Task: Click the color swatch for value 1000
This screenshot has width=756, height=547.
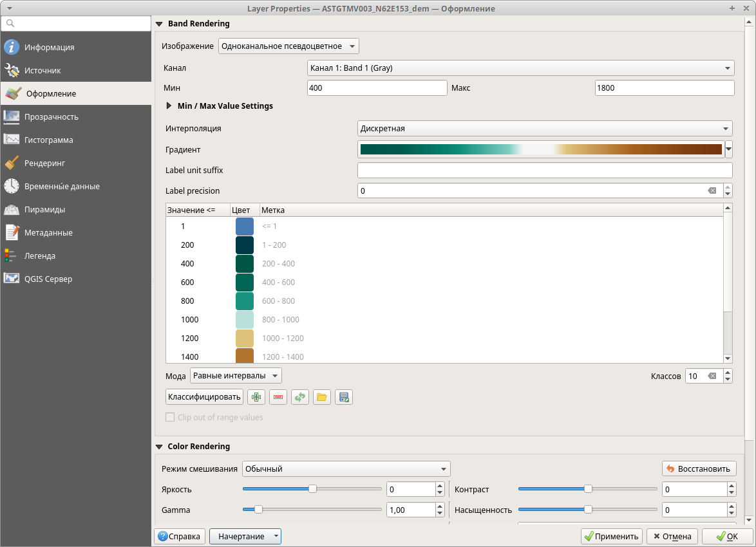Action: point(245,319)
